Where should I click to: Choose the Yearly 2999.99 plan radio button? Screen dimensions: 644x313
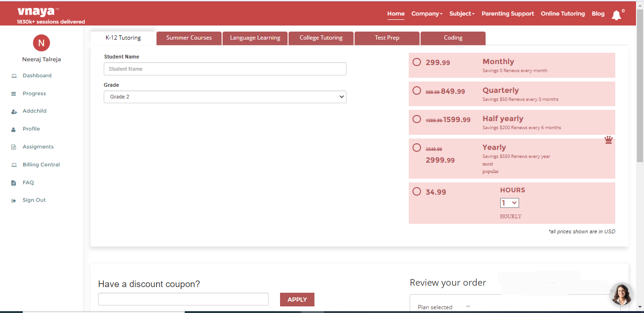[x=417, y=148]
